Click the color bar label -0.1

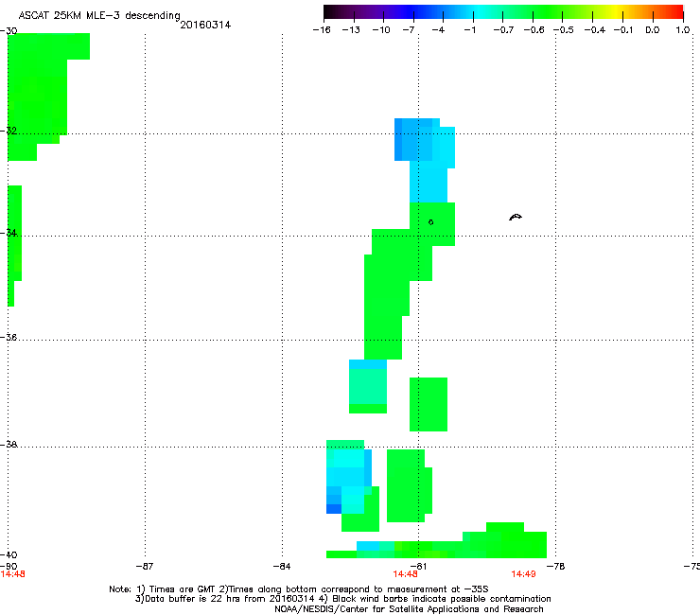point(623,30)
